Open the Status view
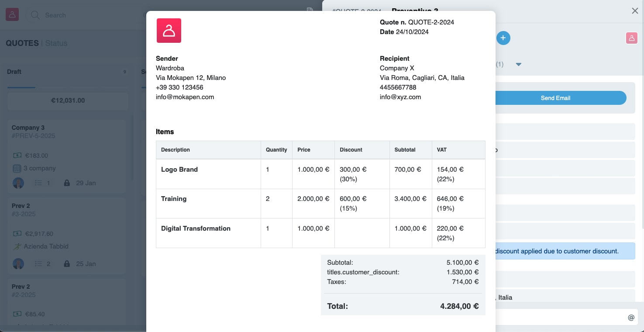Image resolution: width=644 pixels, height=332 pixels. pos(56,43)
